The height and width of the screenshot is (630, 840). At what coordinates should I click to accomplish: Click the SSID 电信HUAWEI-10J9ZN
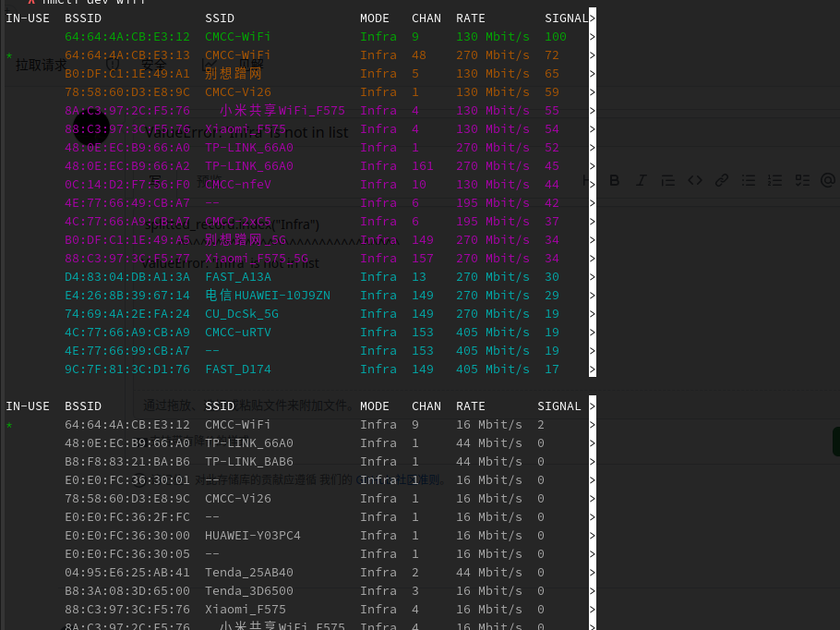point(268,295)
